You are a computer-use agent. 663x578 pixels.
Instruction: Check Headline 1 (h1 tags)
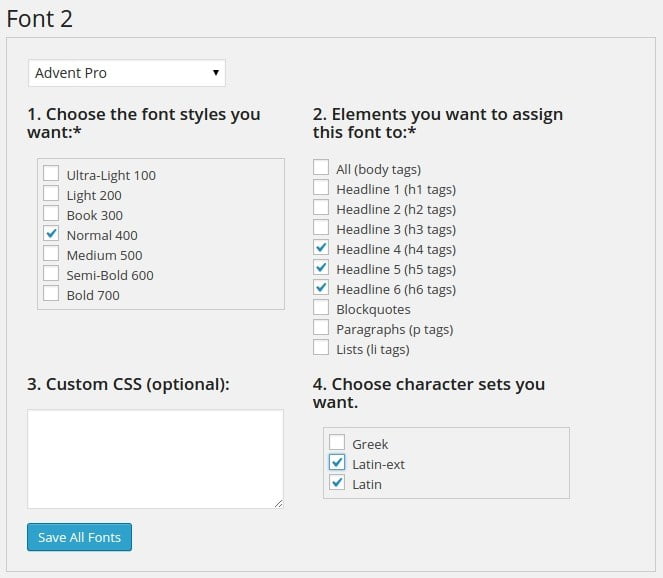point(321,187)
